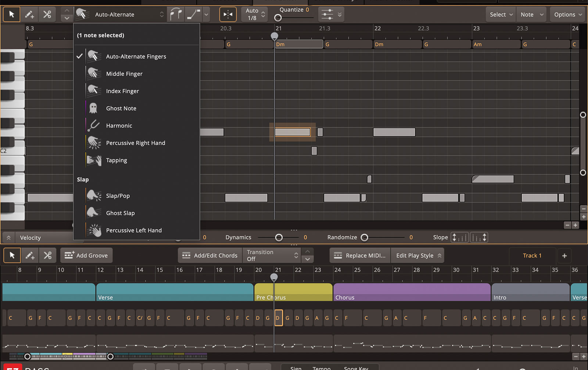Select the arrow pointer tool in grid editor
This screenshot has width=588, height=370.
tap(11, 15)
